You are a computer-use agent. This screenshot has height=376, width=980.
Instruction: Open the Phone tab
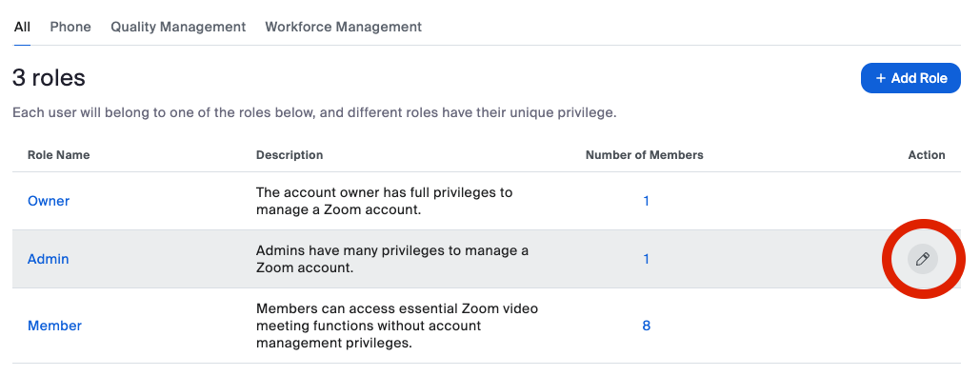(70, 27)
